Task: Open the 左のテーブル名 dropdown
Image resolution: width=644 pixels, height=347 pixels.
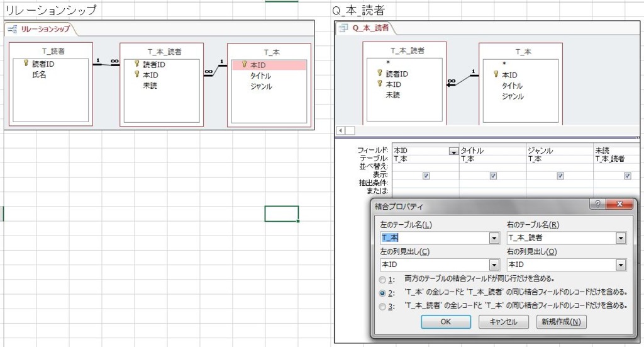Action: click(494, 238)
